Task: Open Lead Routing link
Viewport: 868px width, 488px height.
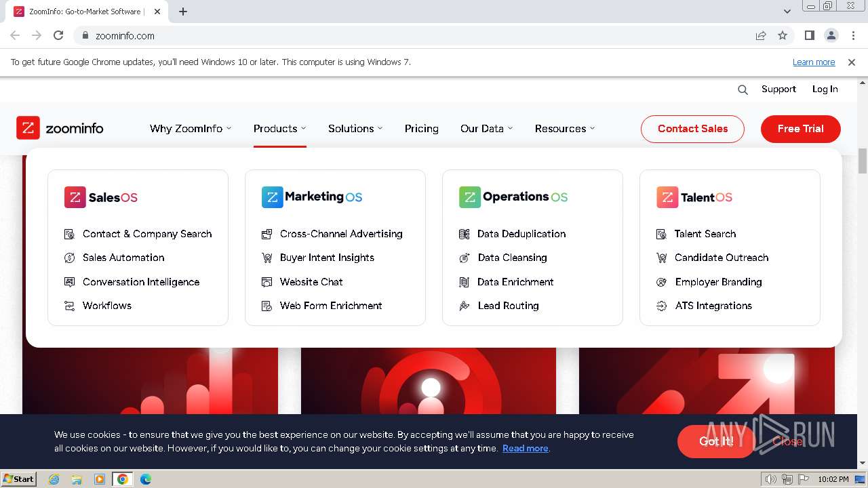Action: tap(509, 306)
